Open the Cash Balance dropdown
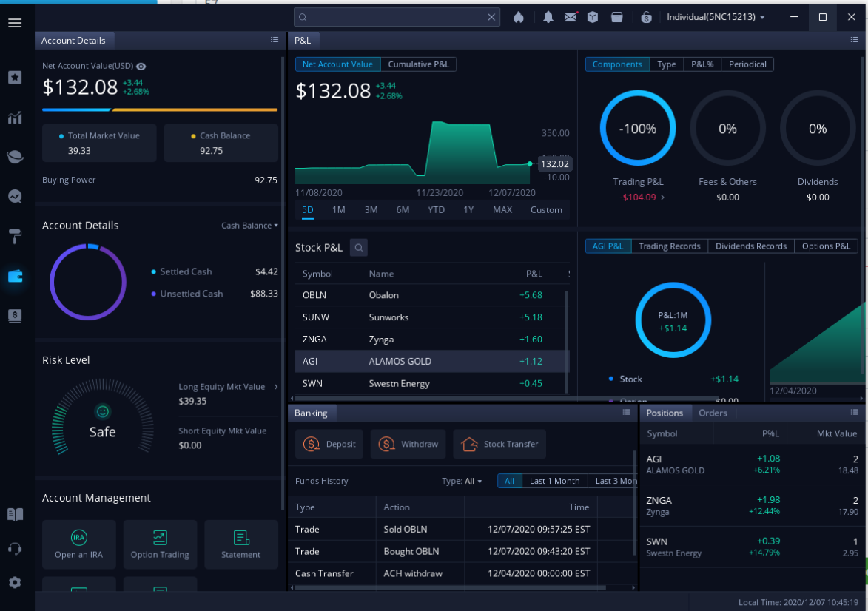Viewport: 868px width, 611px height. [x=249, y=226]
